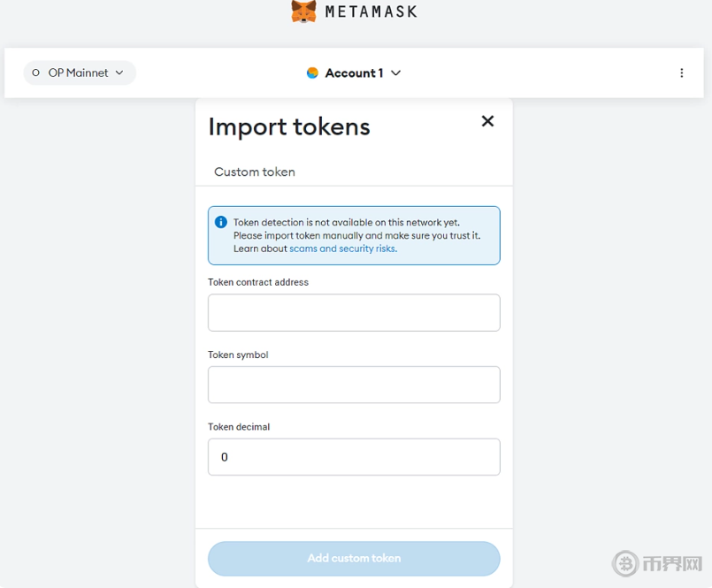Click the coin watermark logo at bottom-right
712x588 pixels.
626,563
